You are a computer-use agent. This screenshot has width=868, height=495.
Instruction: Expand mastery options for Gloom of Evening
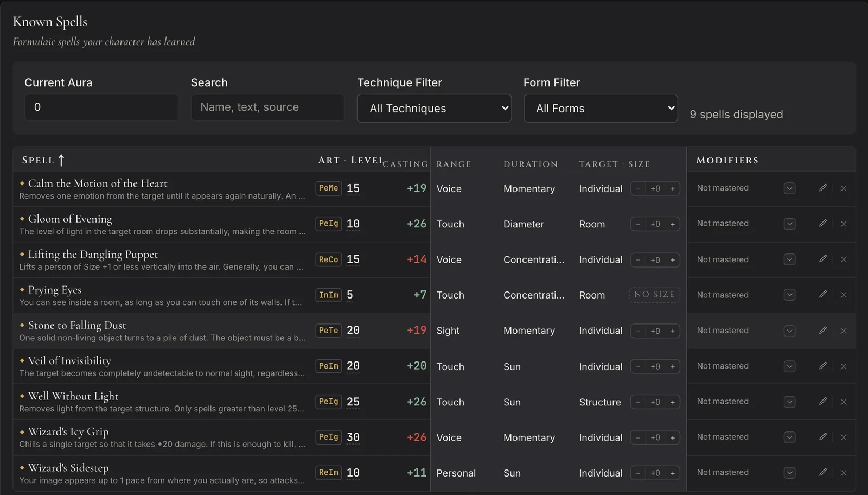point(790,224)
